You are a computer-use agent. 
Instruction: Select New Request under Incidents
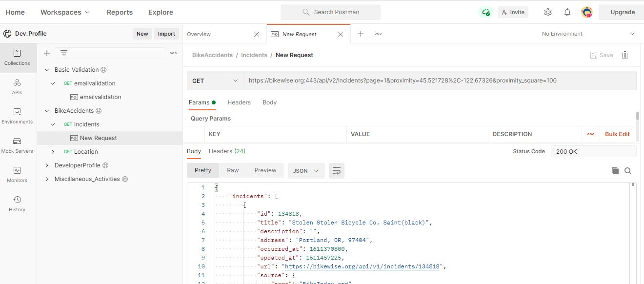pyautogui.click(x=98, y=138)
